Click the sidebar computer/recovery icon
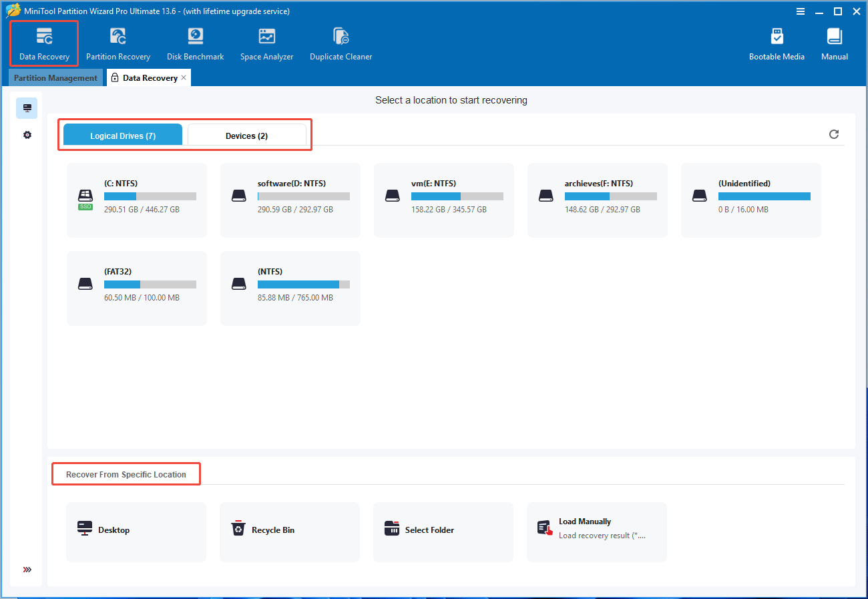868x599 pixels. coord(27,108)
